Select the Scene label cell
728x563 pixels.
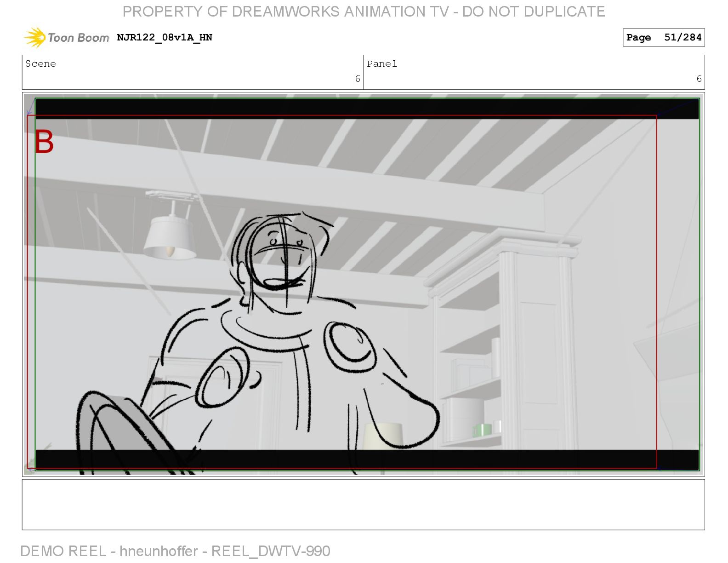pyautogui.click(x=193, y=72)
